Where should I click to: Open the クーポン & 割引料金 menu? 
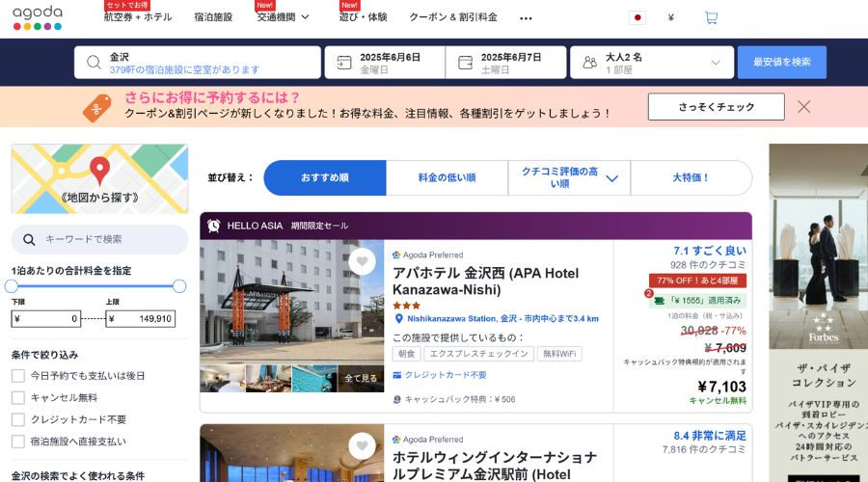[453, 17]
